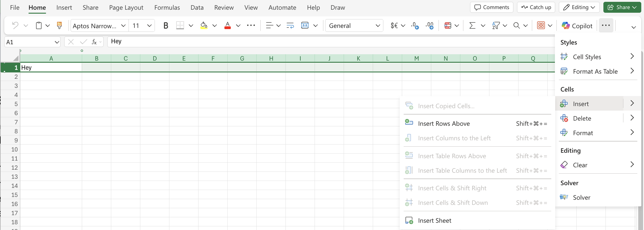The image size is (644, 230).
Task: Choose Insert Rows Above
Action: pyautogui.click(x=477, y=123)
